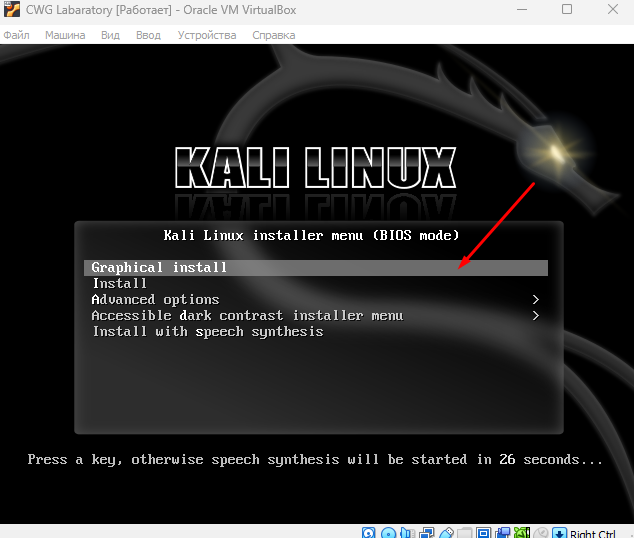Click the Right Ctrl host key label

(593, 534)
